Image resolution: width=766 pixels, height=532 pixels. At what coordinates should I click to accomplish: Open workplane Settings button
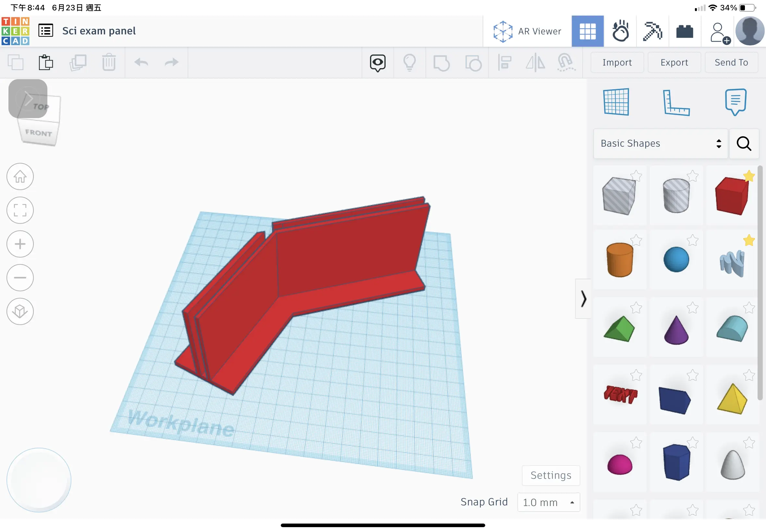coord(550,475)
